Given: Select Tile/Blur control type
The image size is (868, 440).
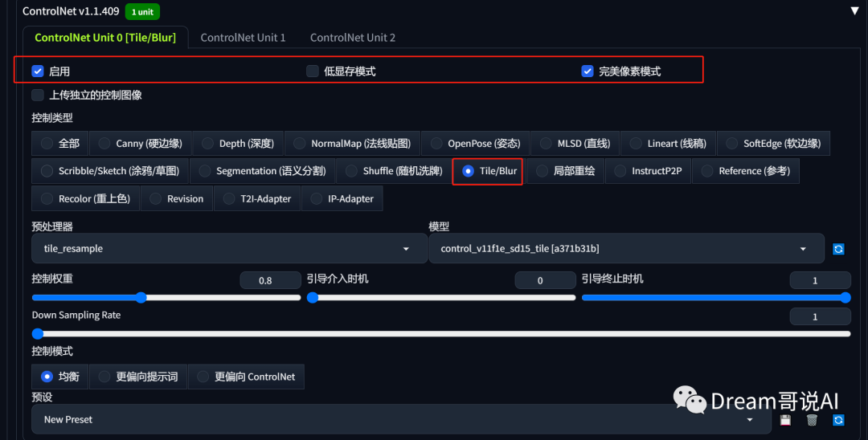Looking at the screenshot, I should click(x=488, y=171).
